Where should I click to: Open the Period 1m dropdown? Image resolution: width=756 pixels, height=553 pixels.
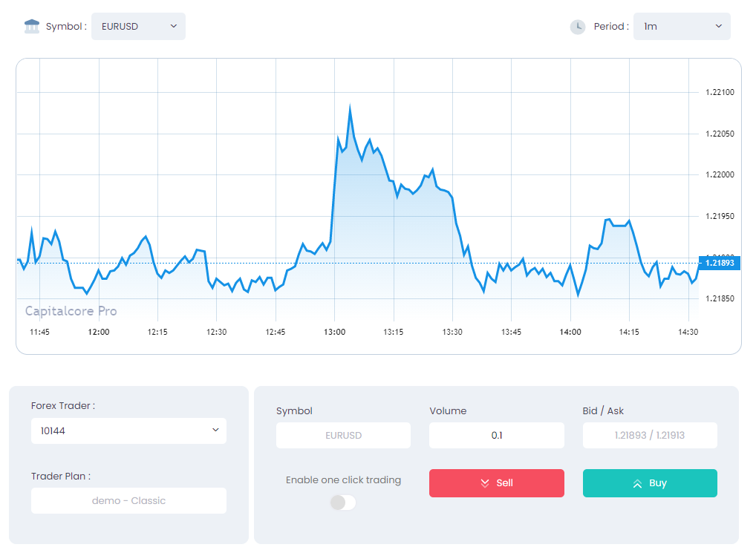pyautogui.click(x=682, y=27)
